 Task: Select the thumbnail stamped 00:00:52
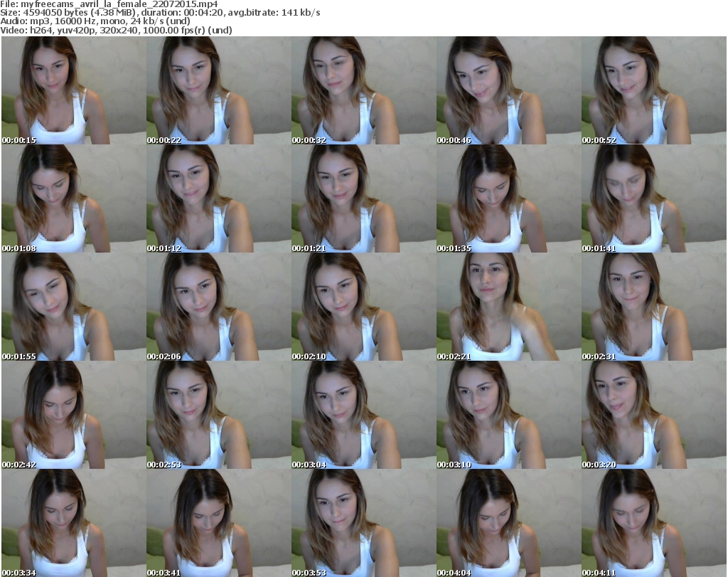pyautogui.click(x=654, y=90)
